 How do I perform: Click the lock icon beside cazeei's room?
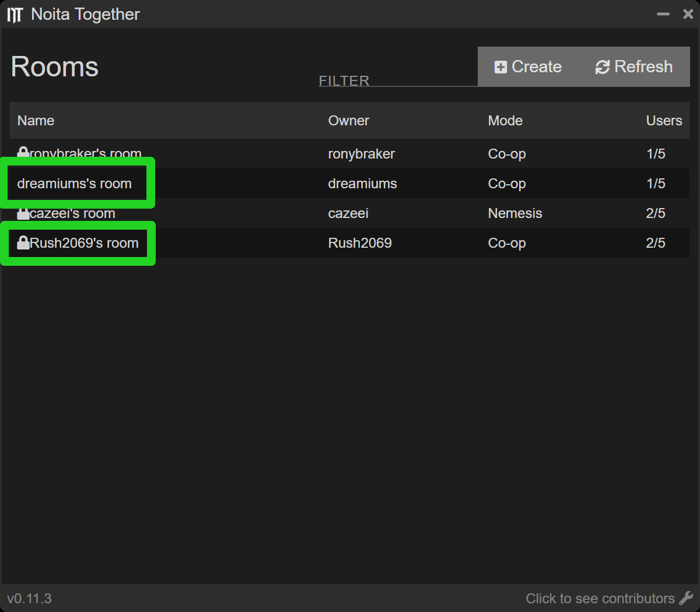click(23, 213)
